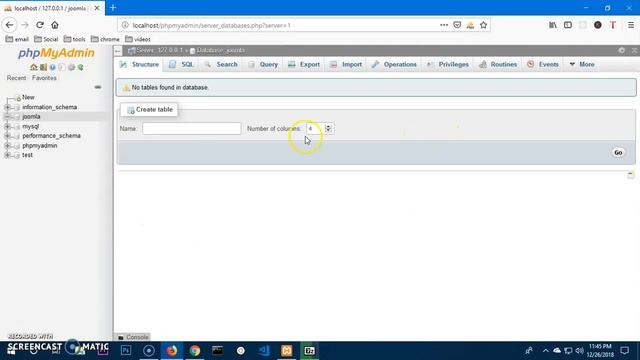Click the collapse-all icon in navigation panel
This screenshot has width=640, height=360.
98,87
